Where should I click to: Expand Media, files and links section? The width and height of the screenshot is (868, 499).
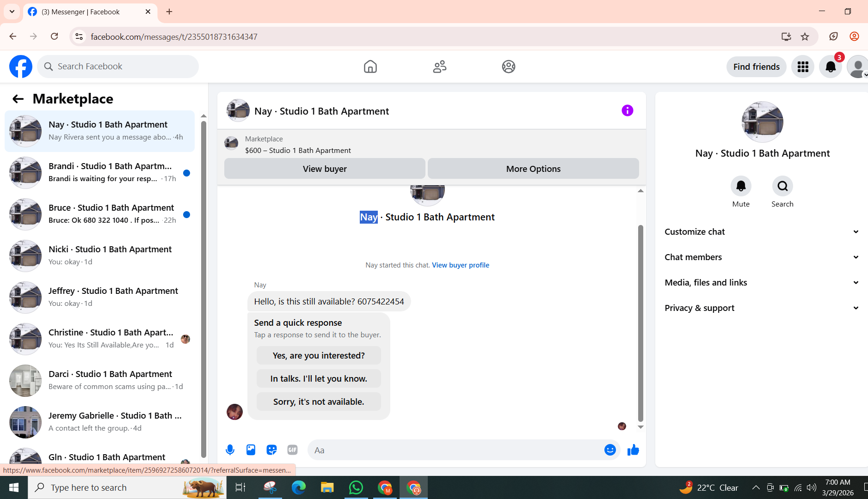coord(762,283)
